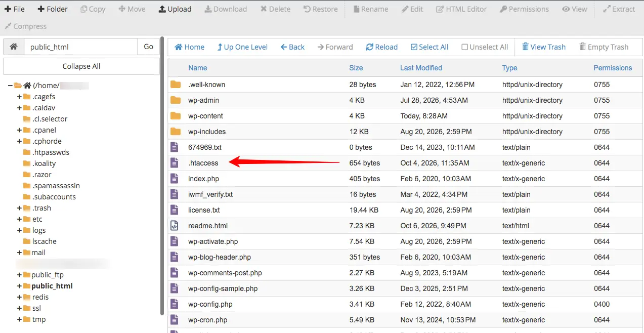Click Empty Trash
The width and height of the screenshot is (644, 333).
tap(604, 47)
